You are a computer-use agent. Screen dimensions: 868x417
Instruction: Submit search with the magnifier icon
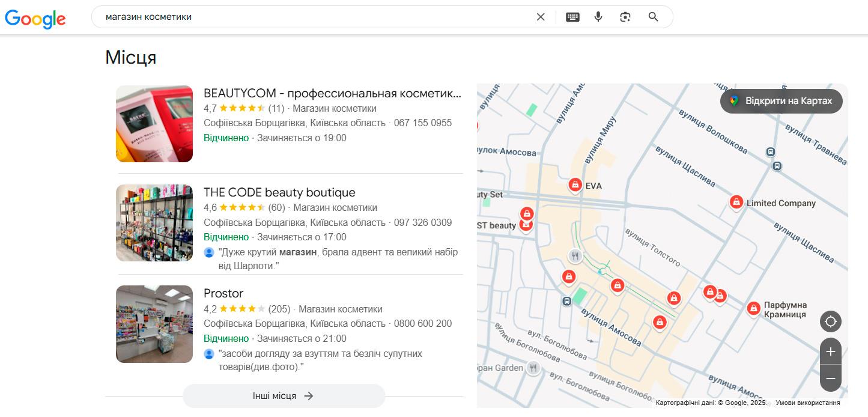coord(654,17)
